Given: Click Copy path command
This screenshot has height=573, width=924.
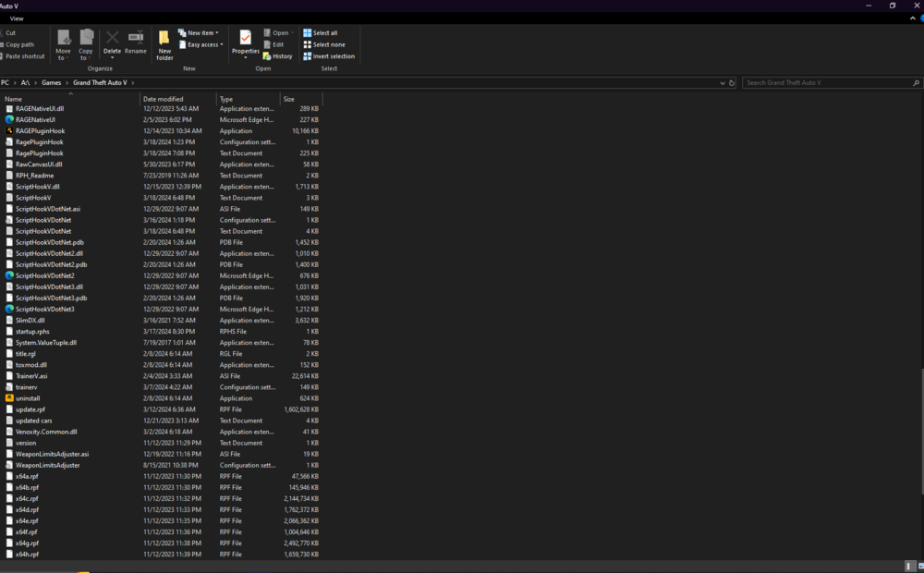Looking at the screenshot, I should 18,44.
